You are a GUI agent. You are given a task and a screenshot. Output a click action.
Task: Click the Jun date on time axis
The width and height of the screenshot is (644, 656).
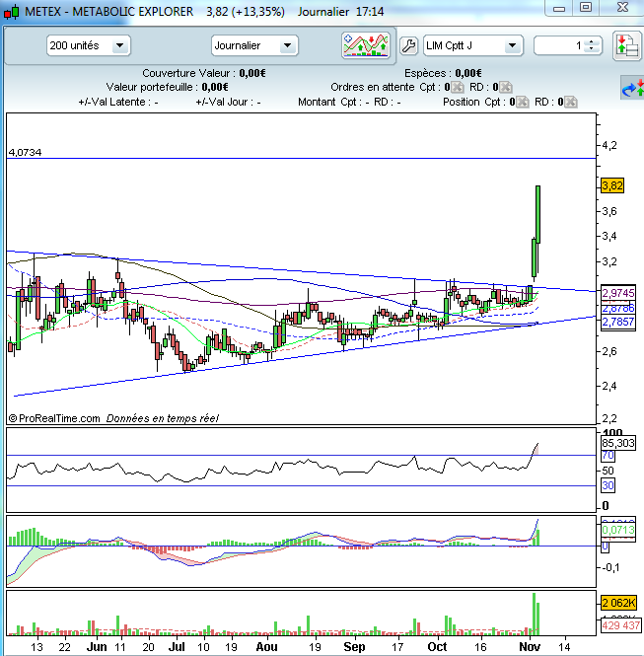97,647
